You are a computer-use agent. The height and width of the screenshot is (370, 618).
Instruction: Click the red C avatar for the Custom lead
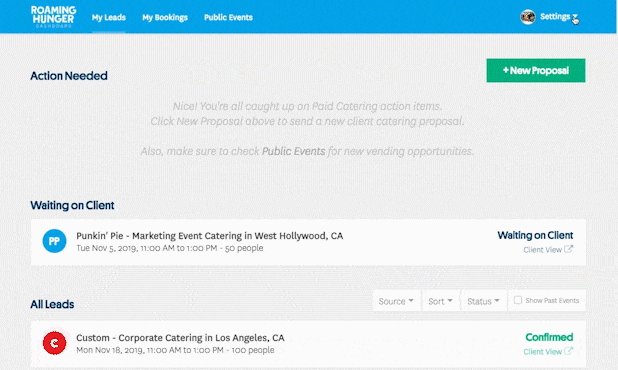tap(54, 343)
